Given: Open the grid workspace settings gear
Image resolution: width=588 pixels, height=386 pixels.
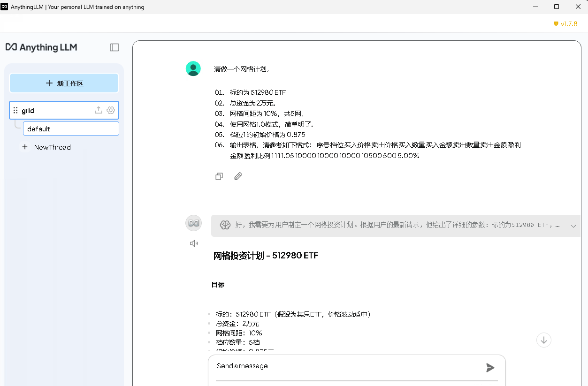Looking at the screenshot, I should [x=111, y=110].
